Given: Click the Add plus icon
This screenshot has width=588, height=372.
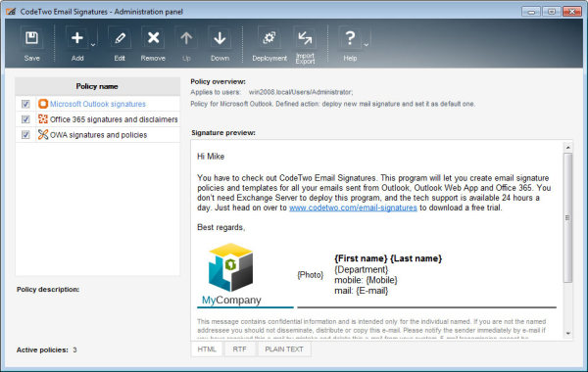Looking at the screenshot, I should 76,38.
